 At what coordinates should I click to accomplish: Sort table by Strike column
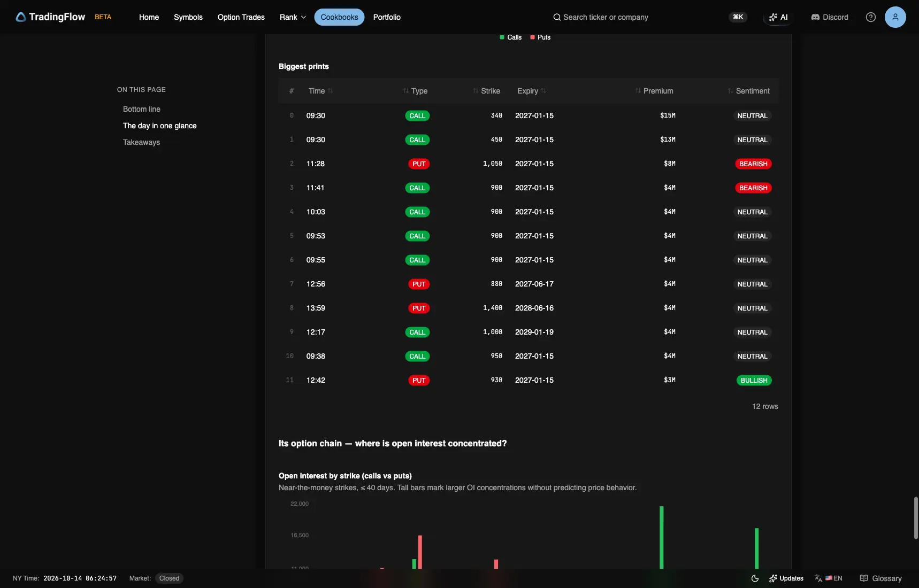(486, 91)
